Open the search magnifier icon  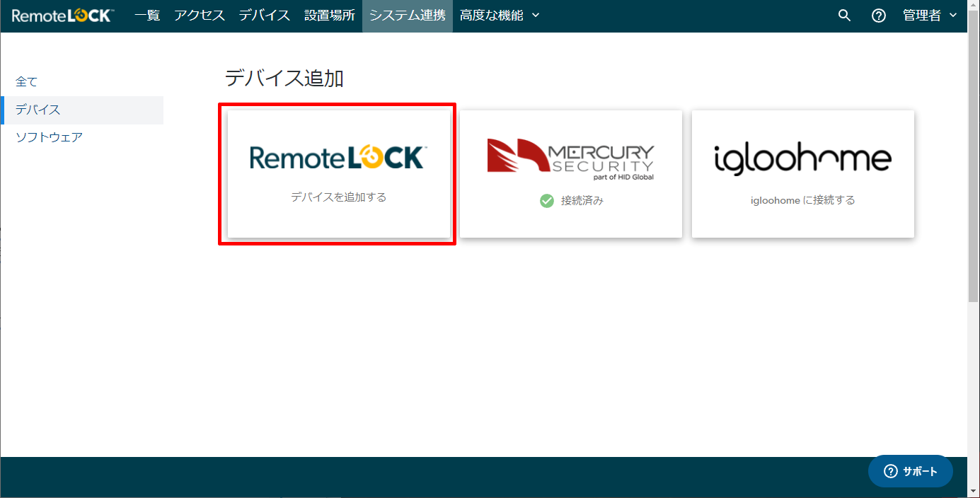click(x=844, y=16)
